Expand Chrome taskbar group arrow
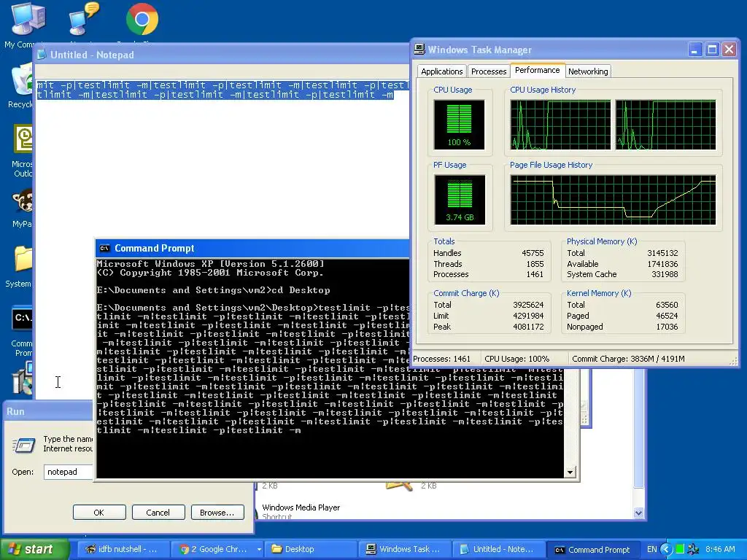The height and width of the screenshot is (560, 747). (259, 549)
